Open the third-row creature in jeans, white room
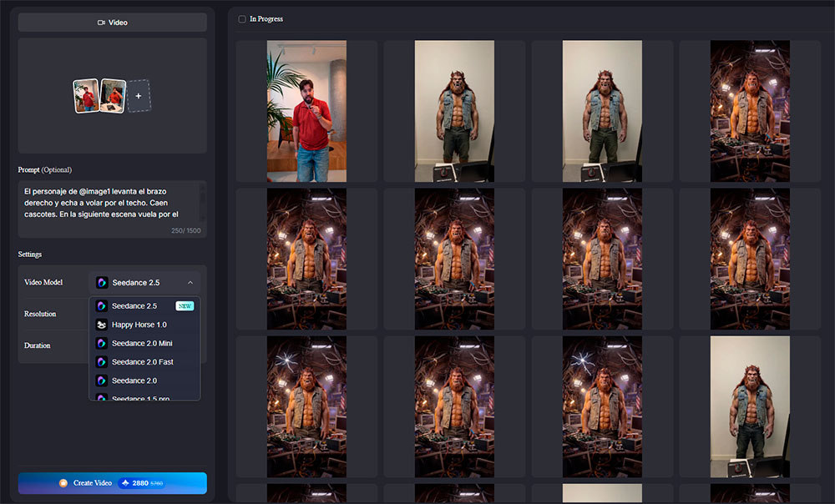Viewport: 835px width, 504px height. click(751, 406)
